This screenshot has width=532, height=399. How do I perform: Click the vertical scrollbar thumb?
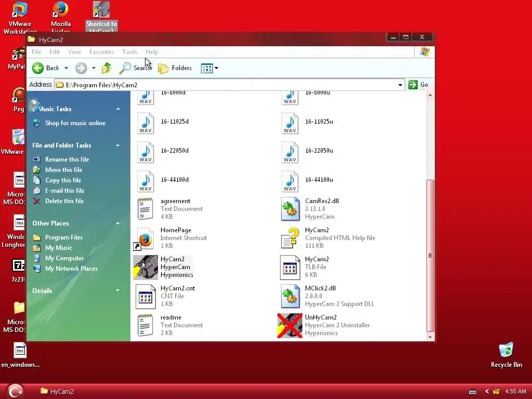click(x=430, y=256)
